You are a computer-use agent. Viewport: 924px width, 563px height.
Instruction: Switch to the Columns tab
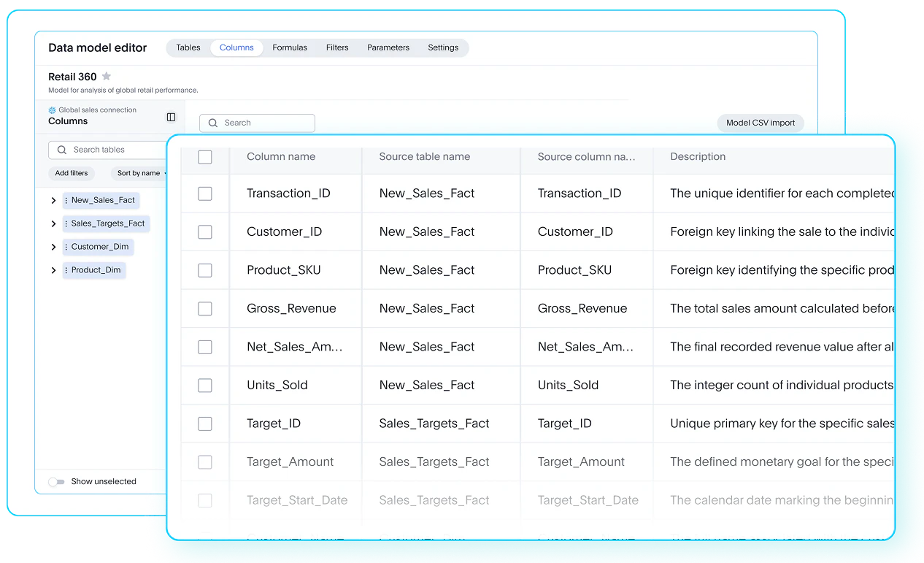click(236, 47)
